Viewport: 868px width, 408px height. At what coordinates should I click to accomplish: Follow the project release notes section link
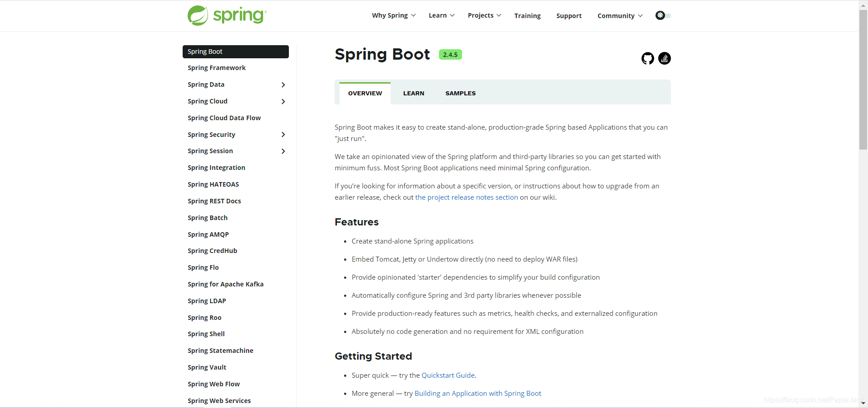[467, 197]
